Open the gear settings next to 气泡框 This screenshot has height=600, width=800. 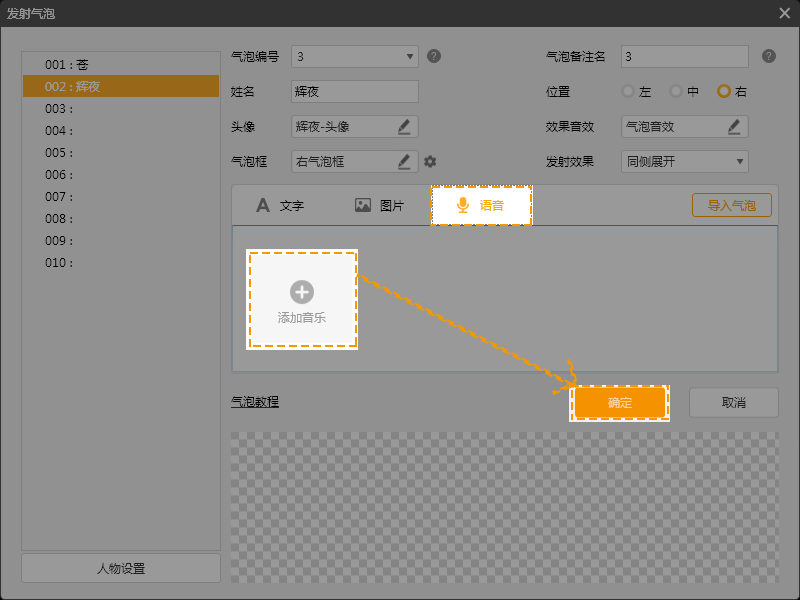coord(430,161)
